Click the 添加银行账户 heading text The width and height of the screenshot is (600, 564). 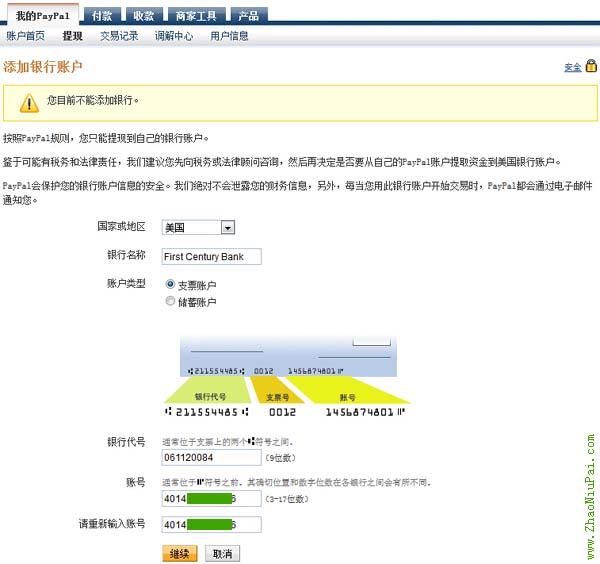click(x=42, y=67)
